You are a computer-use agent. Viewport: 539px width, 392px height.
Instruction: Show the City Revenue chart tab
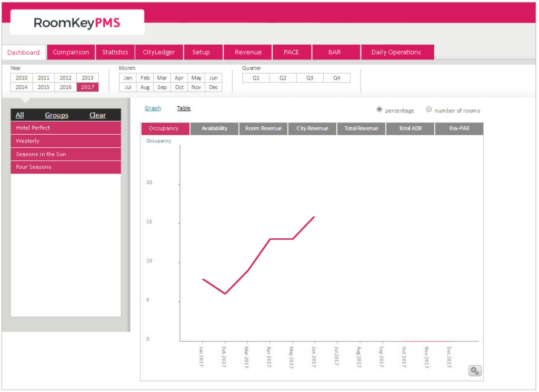[313, 128]
